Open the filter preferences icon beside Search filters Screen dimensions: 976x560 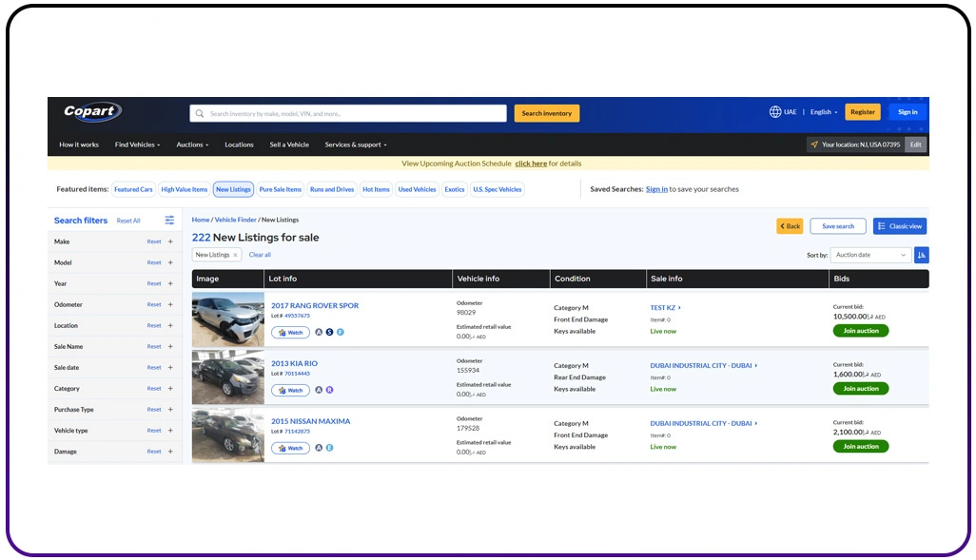(168, 220)
